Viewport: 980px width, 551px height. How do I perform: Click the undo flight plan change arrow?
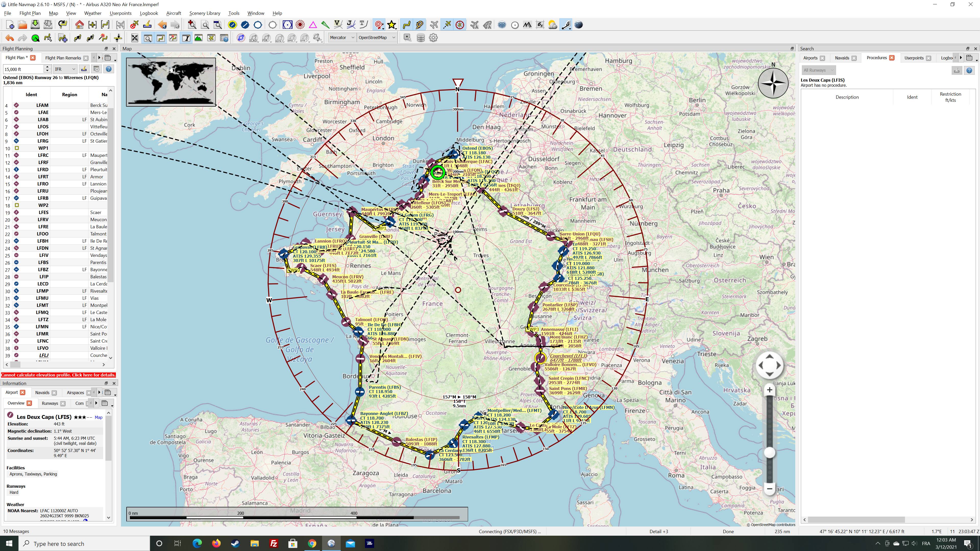pos(10,38)
